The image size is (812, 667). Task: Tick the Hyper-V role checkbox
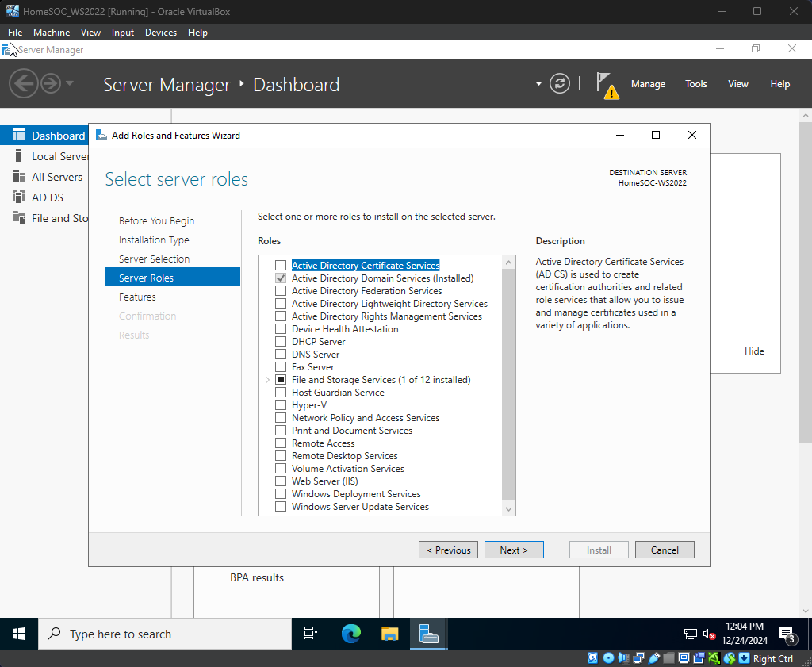click(x=281, y=405)
